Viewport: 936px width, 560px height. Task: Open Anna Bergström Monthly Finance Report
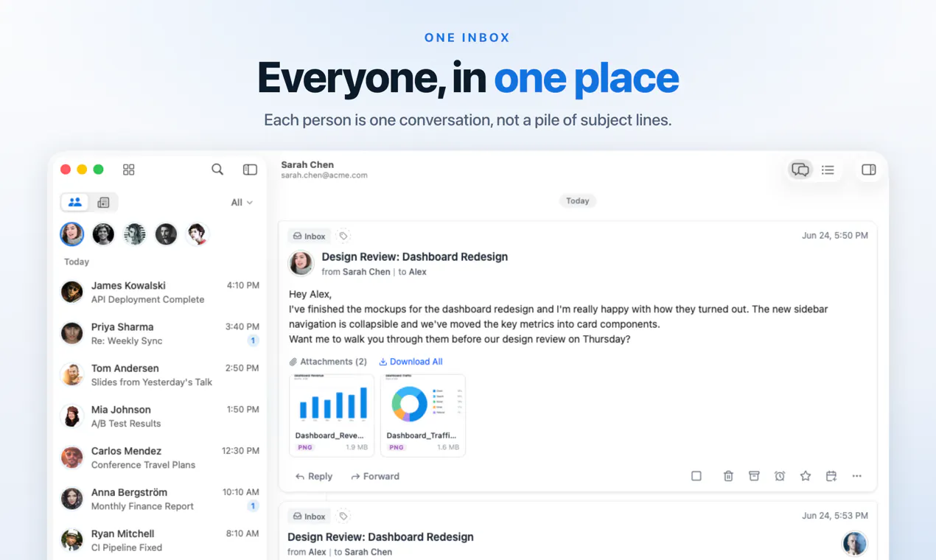[x=160, y=498]
